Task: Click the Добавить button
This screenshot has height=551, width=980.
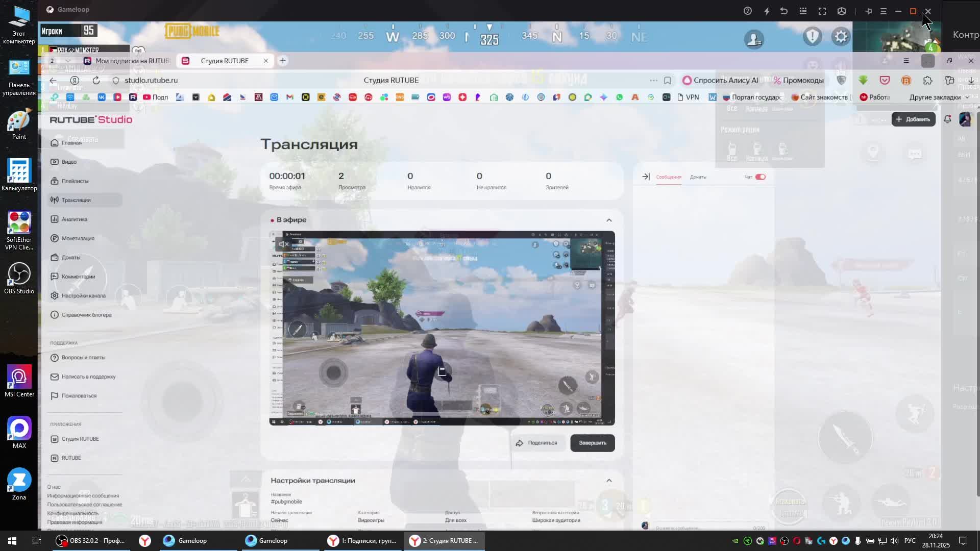Action: 913,119
